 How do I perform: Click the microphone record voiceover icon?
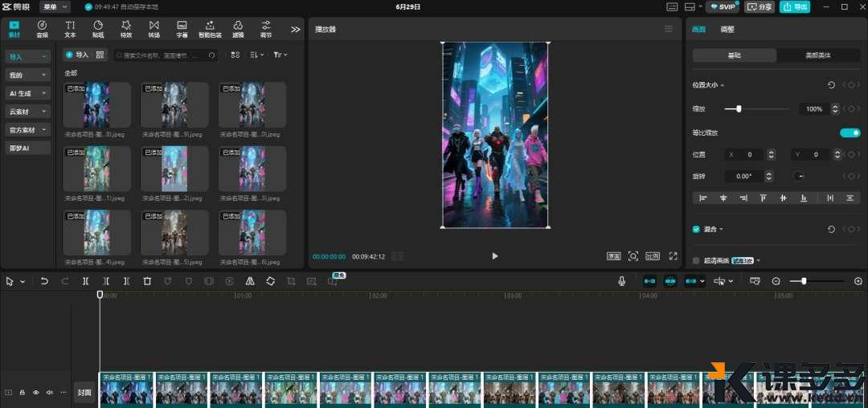621,281
